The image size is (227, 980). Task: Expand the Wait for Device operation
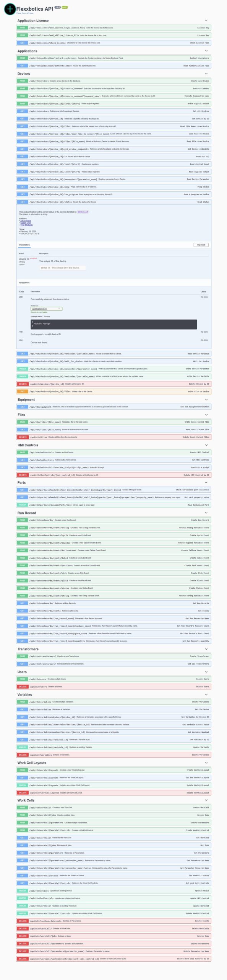point(113,361)
